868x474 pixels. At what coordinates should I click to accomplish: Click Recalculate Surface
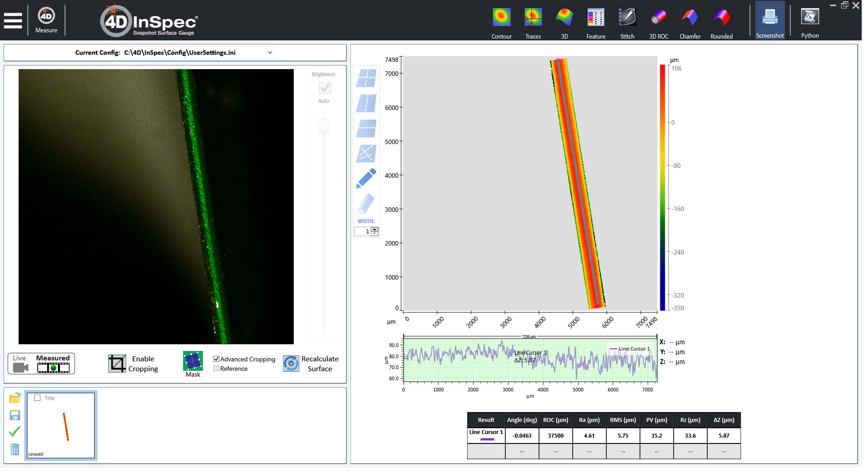[311, 364]
